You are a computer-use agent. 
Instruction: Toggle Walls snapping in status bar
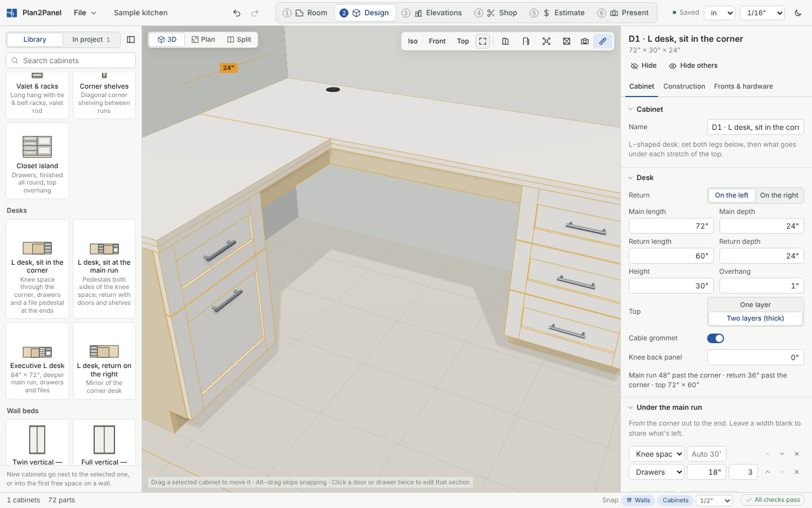(638, 500)
